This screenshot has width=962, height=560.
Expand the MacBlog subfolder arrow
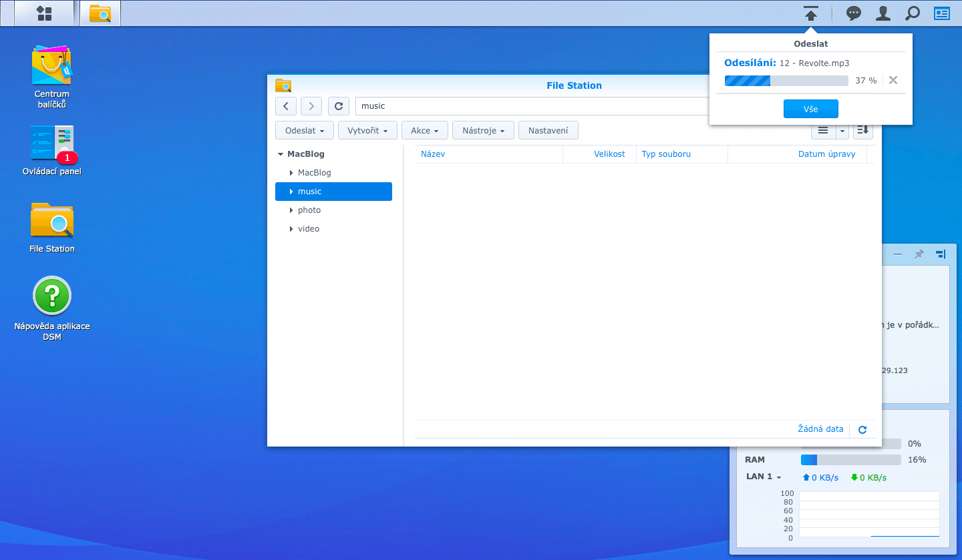(291, 173)
